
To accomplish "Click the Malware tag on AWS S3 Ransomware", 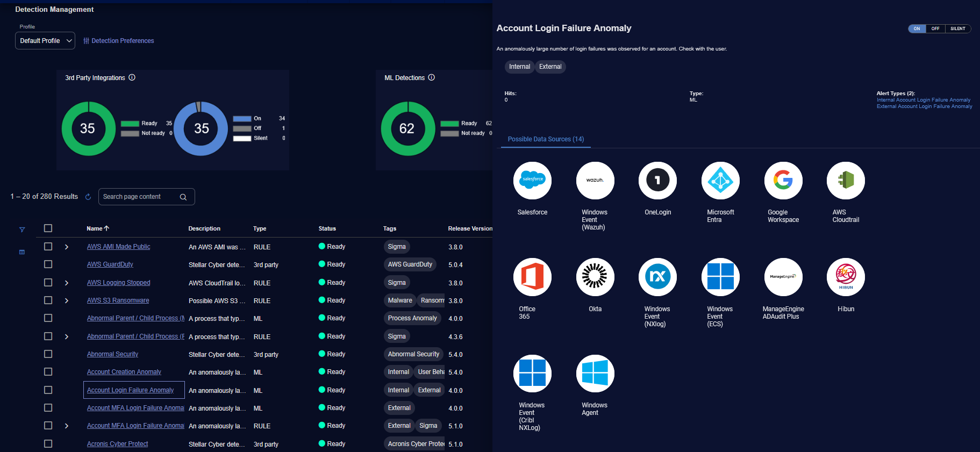I will 400,300.
